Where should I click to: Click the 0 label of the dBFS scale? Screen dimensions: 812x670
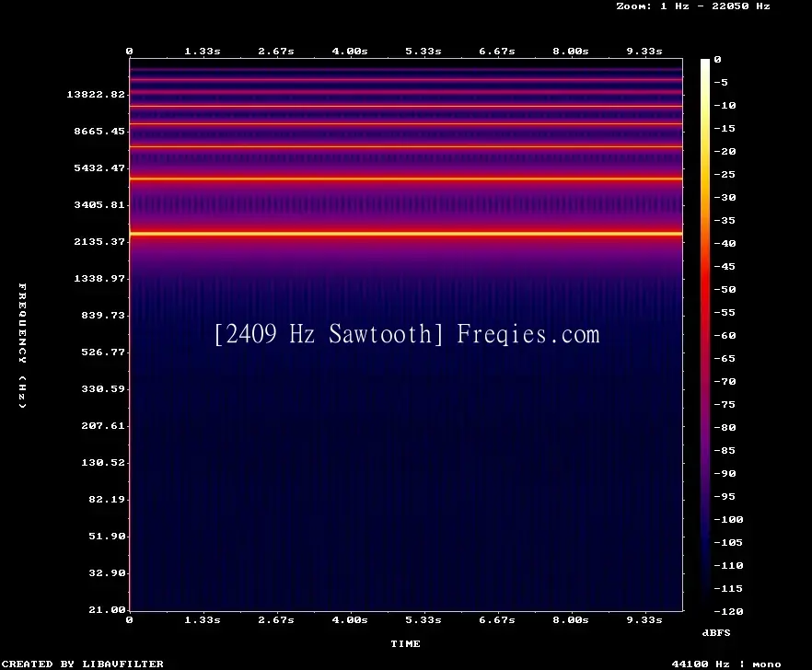[717, 60]
